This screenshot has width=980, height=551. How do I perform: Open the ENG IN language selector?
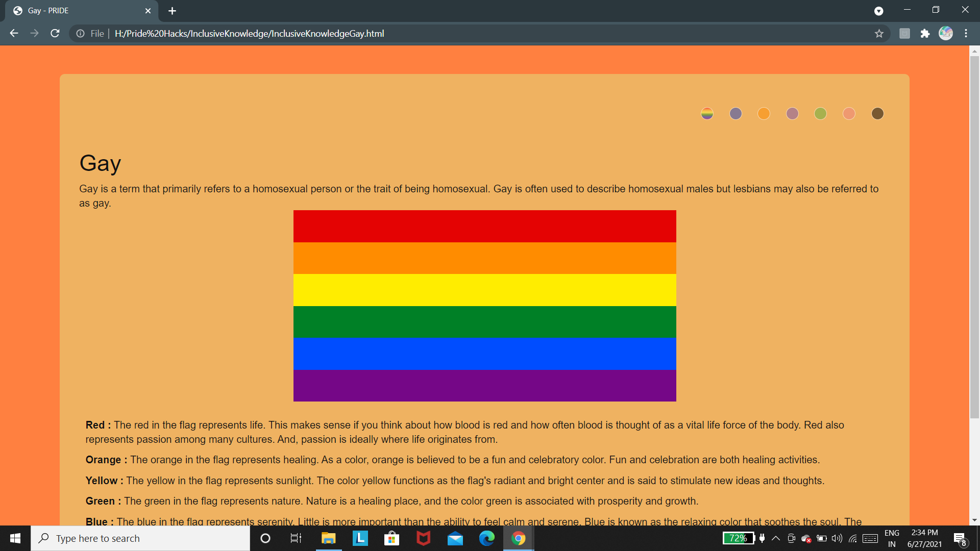coord(892,538)
